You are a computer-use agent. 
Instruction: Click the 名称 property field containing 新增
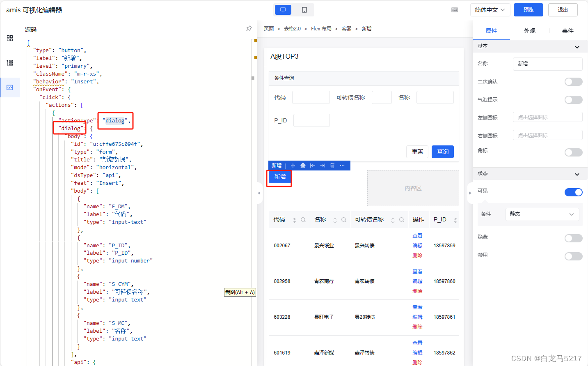547,64
